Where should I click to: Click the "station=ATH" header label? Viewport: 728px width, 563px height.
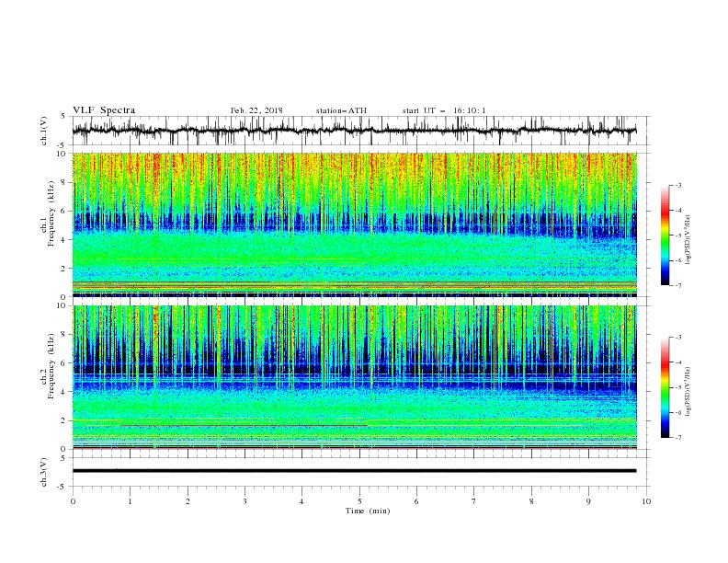click(341, 110)
